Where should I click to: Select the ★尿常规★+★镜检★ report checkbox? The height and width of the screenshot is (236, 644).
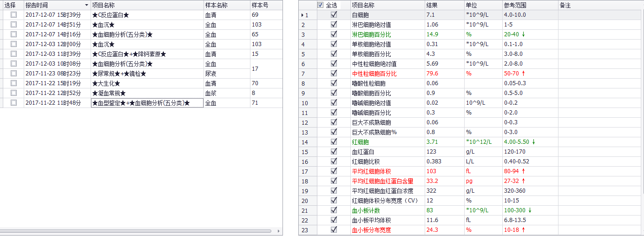pyautogui.click(x=14, y=74)
